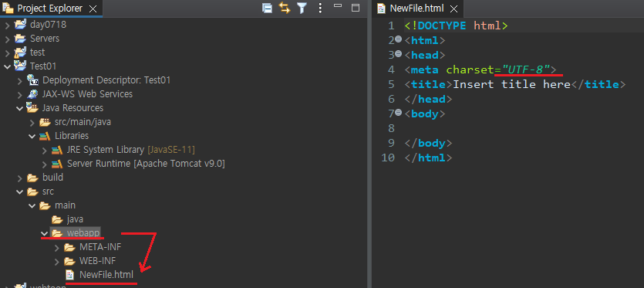This screenshot has height=288, width=644.
Task: Click the Java Resources icon
Action: click(x=32, y=108)
